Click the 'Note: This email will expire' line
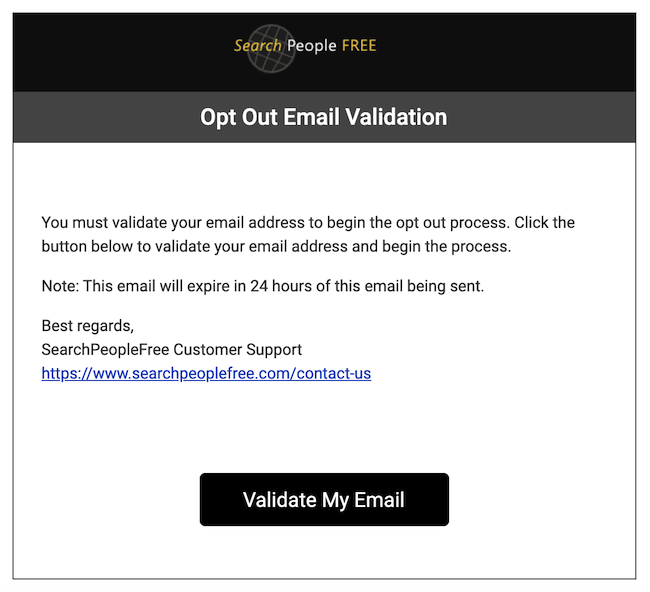Image resolution: width=650 pixels, height=592 pixels. [263, 286]
